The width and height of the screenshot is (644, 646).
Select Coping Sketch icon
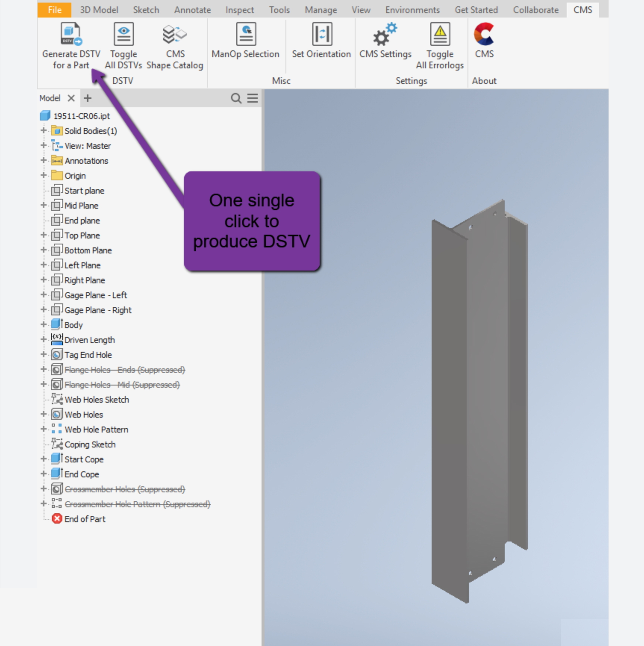pyautogui.click(x=57, y=444)
